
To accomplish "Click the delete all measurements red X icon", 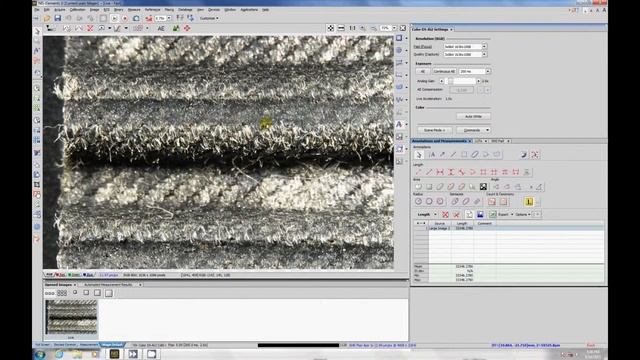I will (x=445, y=215).
